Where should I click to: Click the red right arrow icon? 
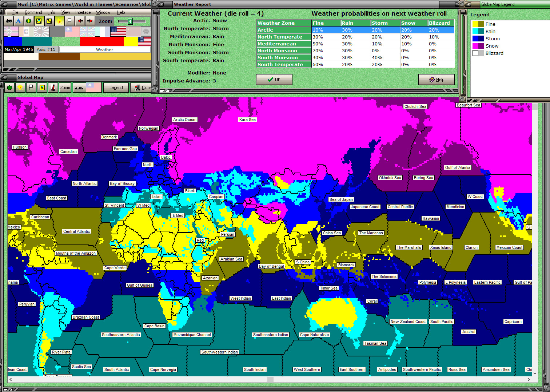90,21
